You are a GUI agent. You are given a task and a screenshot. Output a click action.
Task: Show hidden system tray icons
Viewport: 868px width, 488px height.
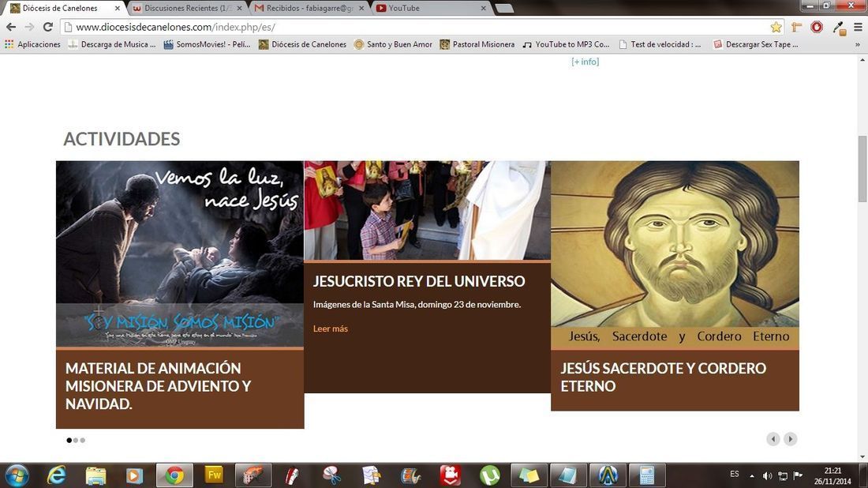coord(752,476)
